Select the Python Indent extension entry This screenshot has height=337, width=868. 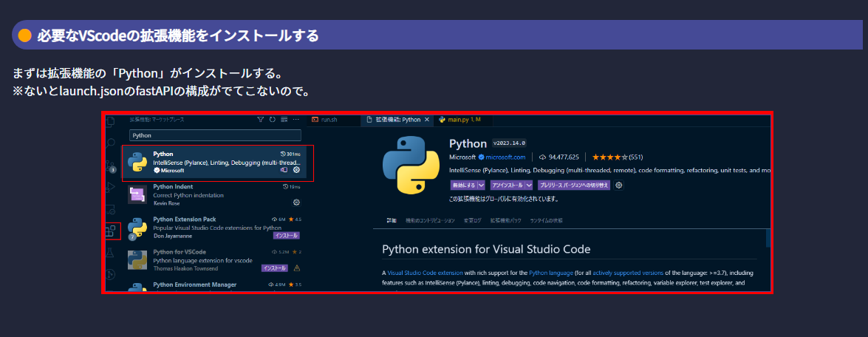tap(213, 195)
